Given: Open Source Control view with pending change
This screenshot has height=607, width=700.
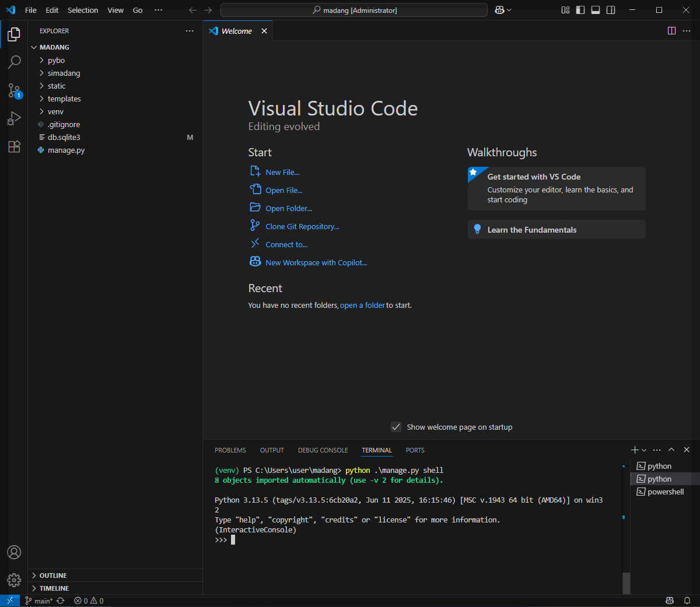Looking at the screenshot, I should [14, 90].
